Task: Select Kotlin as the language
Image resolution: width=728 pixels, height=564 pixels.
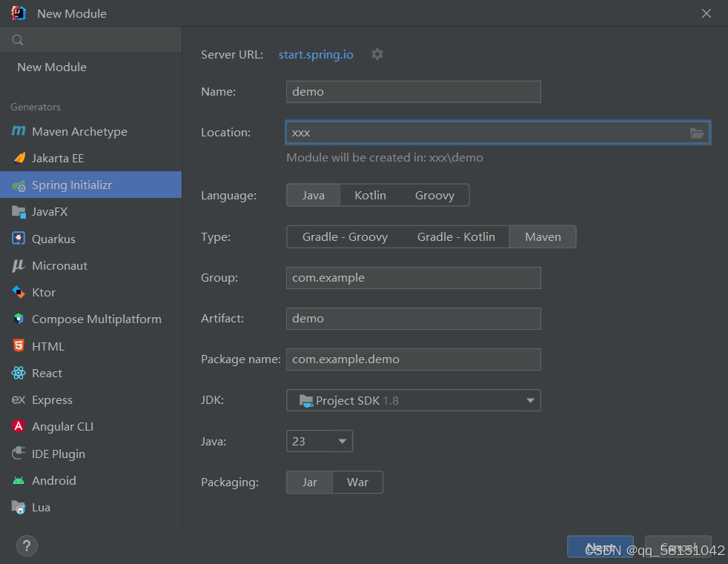Action: [369, 195]
